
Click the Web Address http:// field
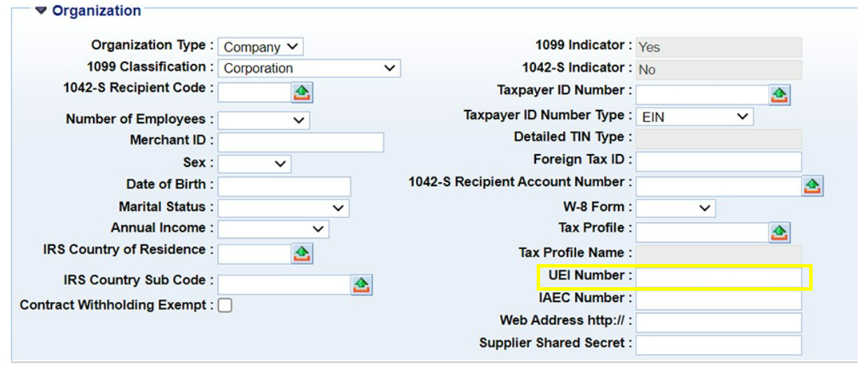[x=719, y=322]
